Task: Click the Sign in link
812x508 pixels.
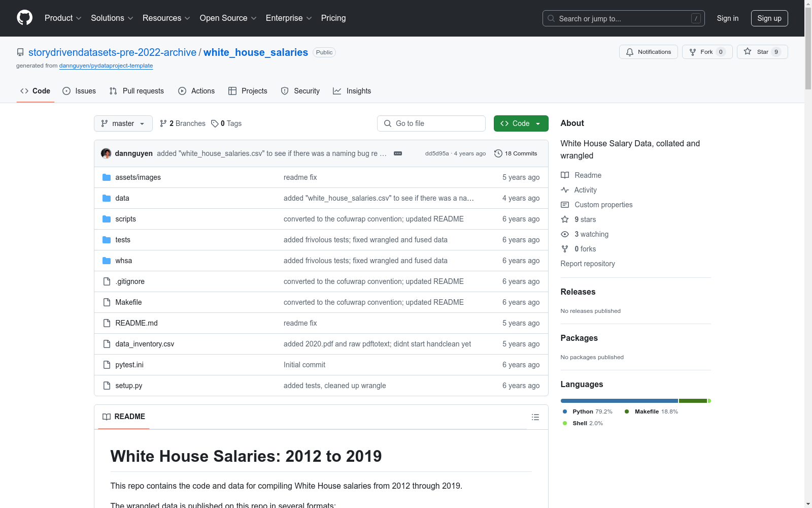Action: (x=728, y=18)
